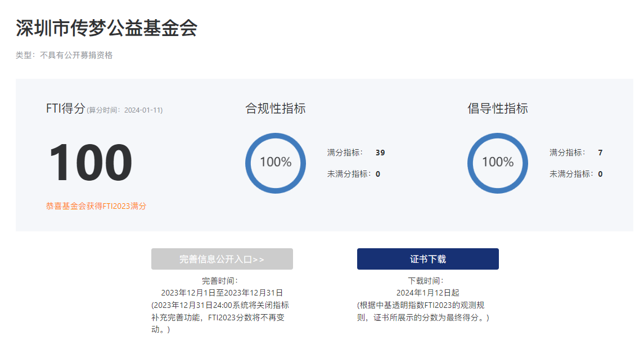Click the 倡导性指标 heading
This screenshot has width=644, height=349.
click(x=498, y=109)
